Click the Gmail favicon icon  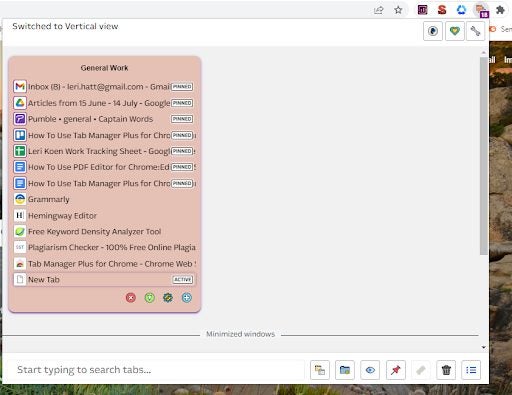click(20, 87)
